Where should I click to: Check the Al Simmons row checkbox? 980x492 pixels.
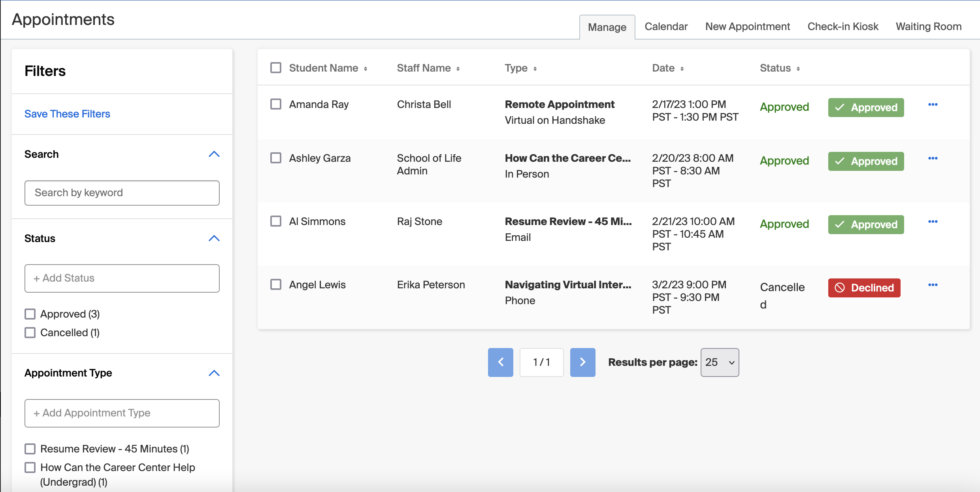276,221
